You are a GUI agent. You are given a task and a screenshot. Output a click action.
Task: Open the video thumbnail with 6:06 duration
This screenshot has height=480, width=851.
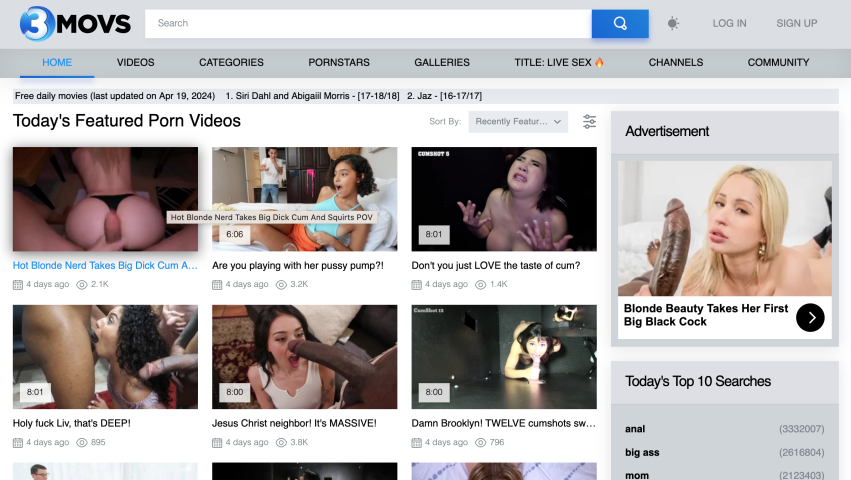[304, 199]
